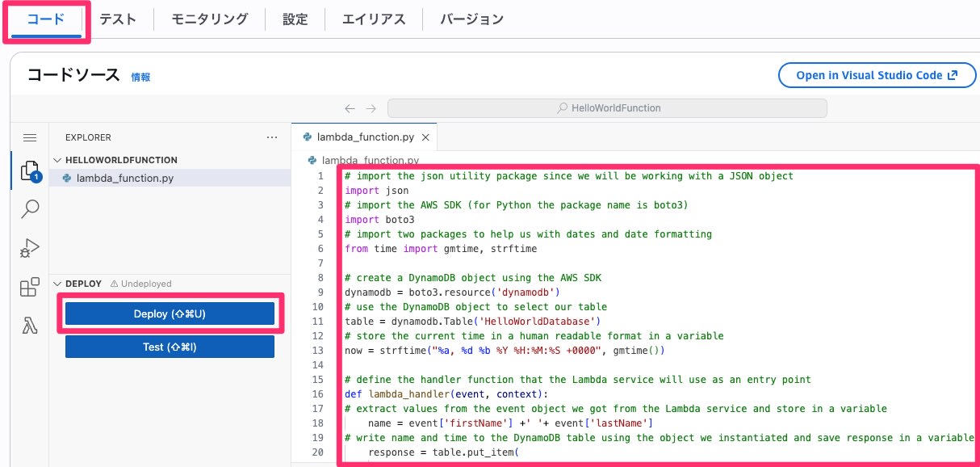
Task: Open the Run and Debug icon
Action: [30, 248]
